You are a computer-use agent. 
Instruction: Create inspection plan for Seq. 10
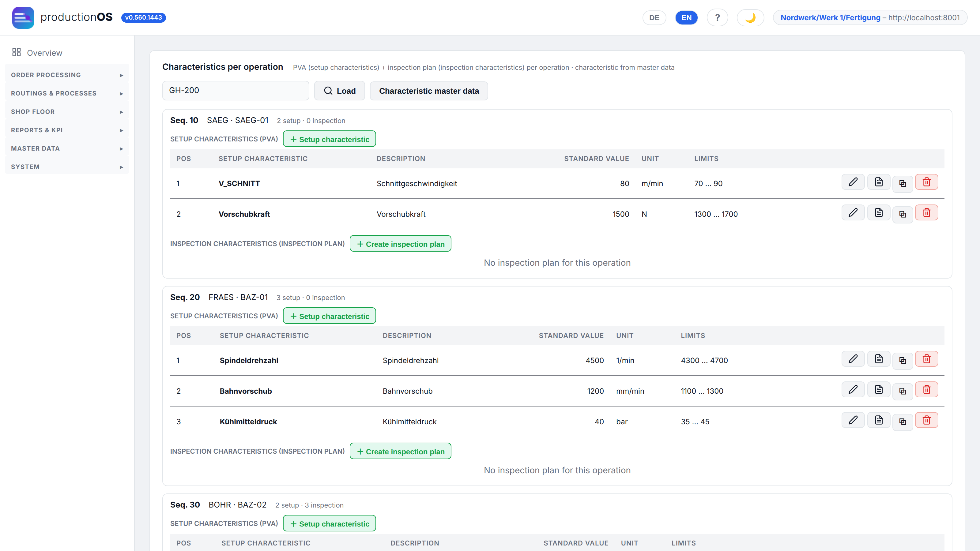pyautogui.click(x=401, y=244)
